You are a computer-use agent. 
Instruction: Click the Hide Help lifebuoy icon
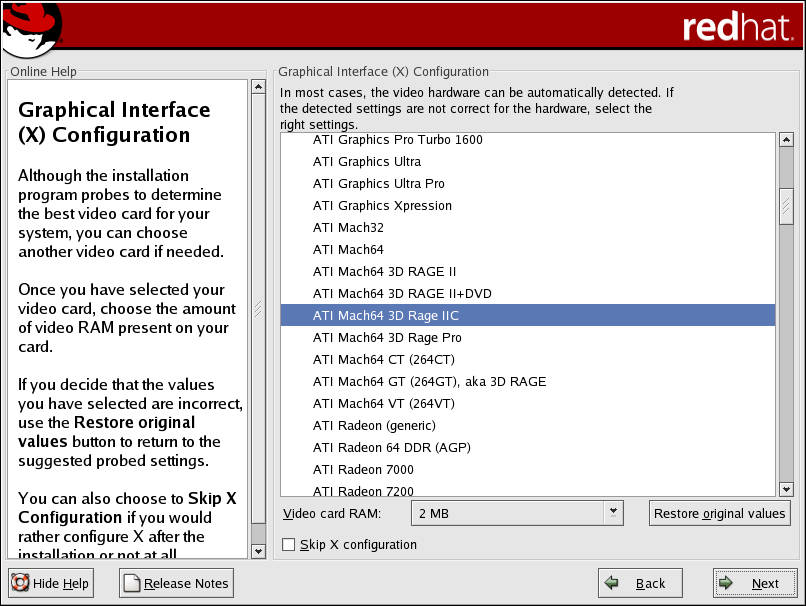point(19,584)
